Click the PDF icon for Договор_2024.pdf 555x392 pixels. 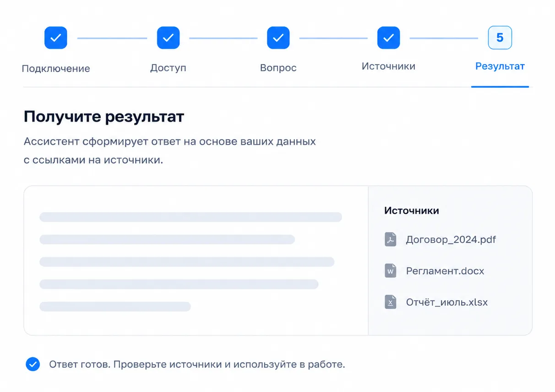tap(390, 240)
